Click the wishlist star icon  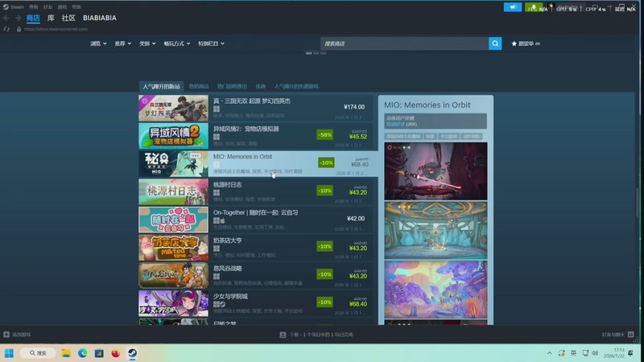tap(514, 43)
